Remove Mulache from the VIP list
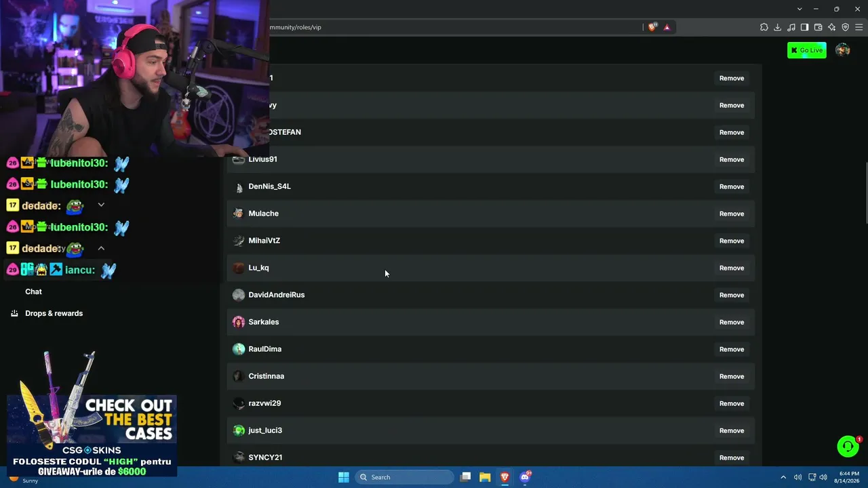Viewport: 868px width, 488px height. [x=732, y=213]
